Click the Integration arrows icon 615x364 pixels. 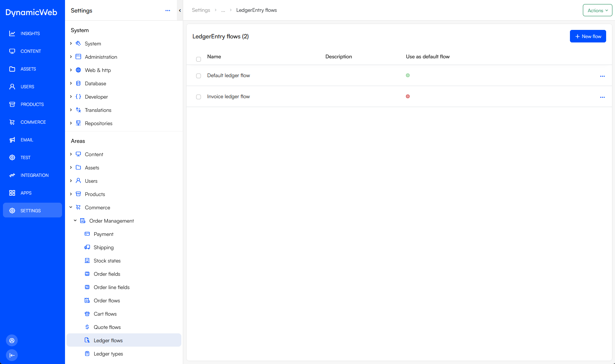coord(12,175)
